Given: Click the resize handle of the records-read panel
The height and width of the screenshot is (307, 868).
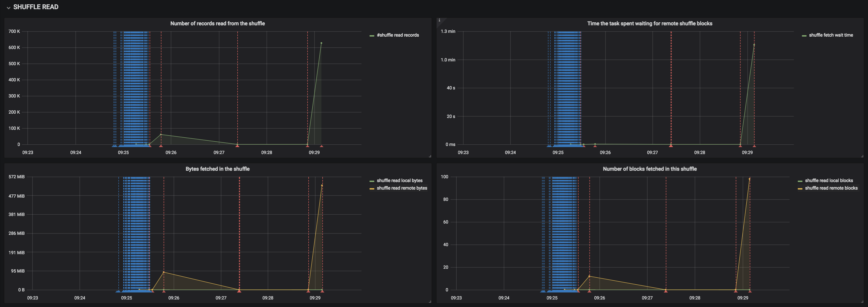Looking at the screenshot, I should tap(430, 156).
